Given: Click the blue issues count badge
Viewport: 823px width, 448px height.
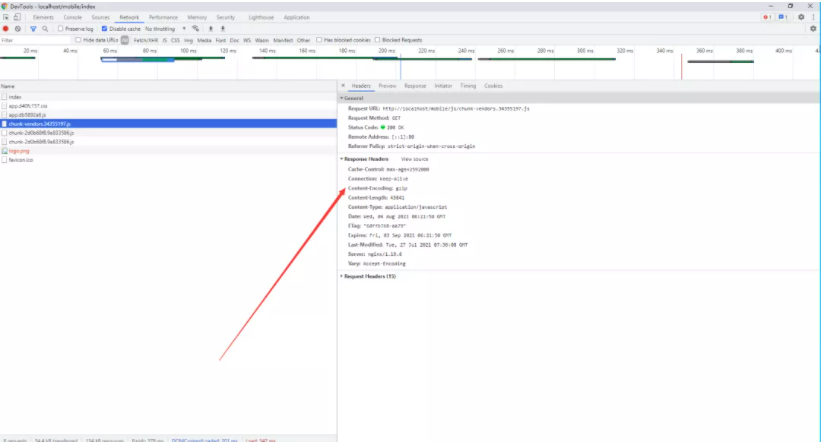Looking at the screenshot, I should click(783, 17).
